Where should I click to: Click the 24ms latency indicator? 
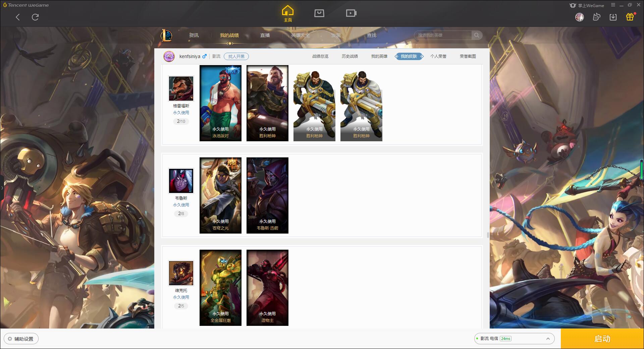(505, 339)
